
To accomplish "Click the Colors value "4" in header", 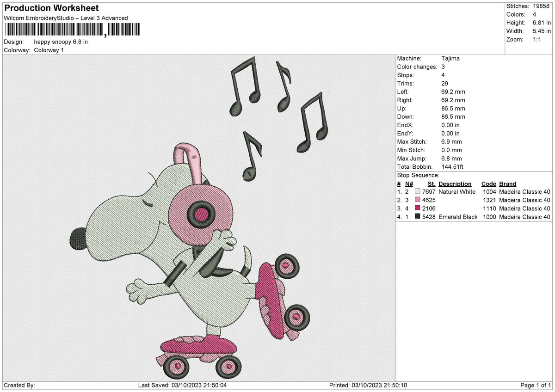I will click(x=535, y=14).
